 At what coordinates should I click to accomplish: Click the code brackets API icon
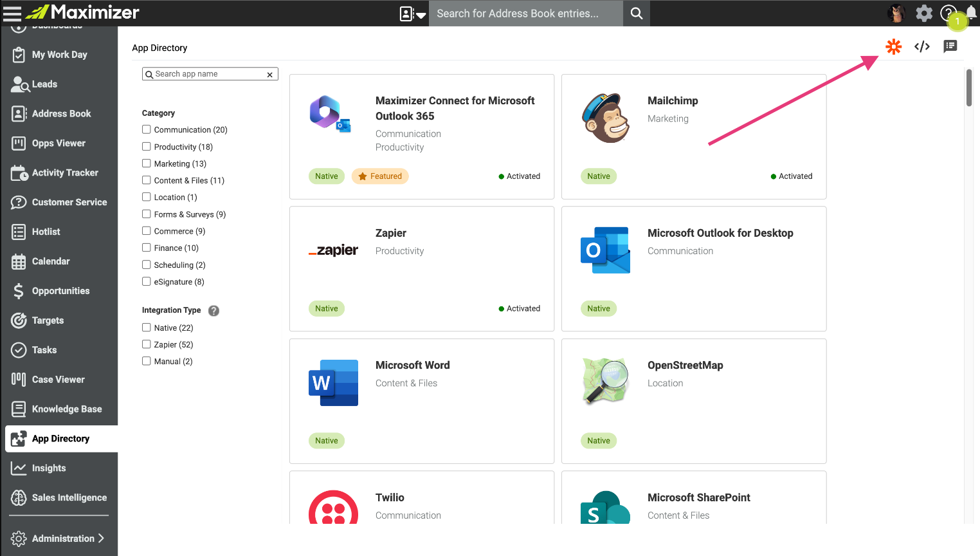click(x=922, y=46)
